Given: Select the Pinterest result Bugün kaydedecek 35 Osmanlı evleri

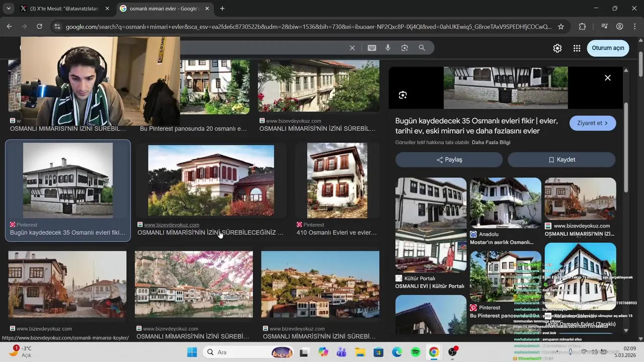Looking at the screenshot, I should tap(68, 191).
